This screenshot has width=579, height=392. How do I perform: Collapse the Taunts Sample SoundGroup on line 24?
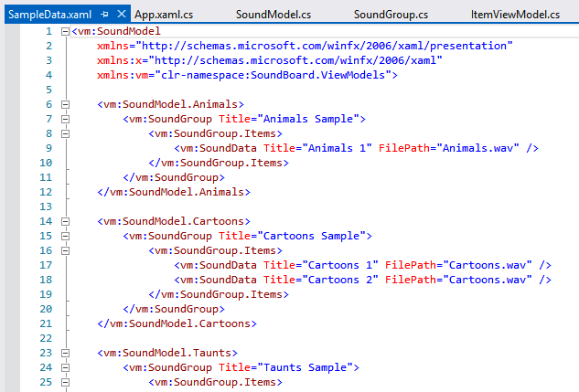coord(65,367)
